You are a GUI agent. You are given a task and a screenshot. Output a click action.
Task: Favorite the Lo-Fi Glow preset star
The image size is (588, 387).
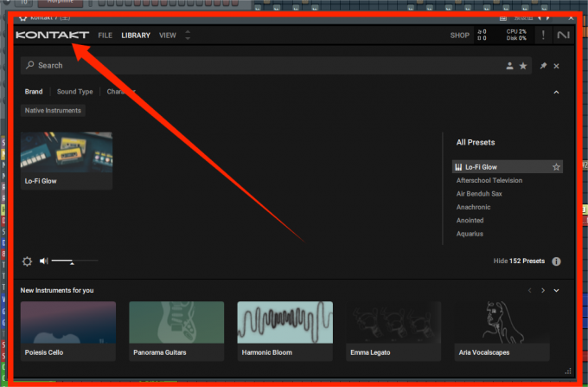(556, 167)
